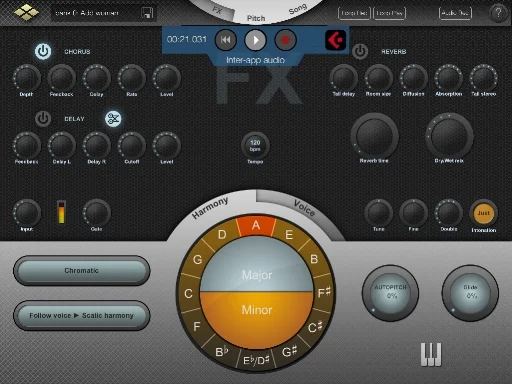The image size is (512, 384).
Task: Select key E♭/D♯ on the note wheel
Action: [256, 360]
